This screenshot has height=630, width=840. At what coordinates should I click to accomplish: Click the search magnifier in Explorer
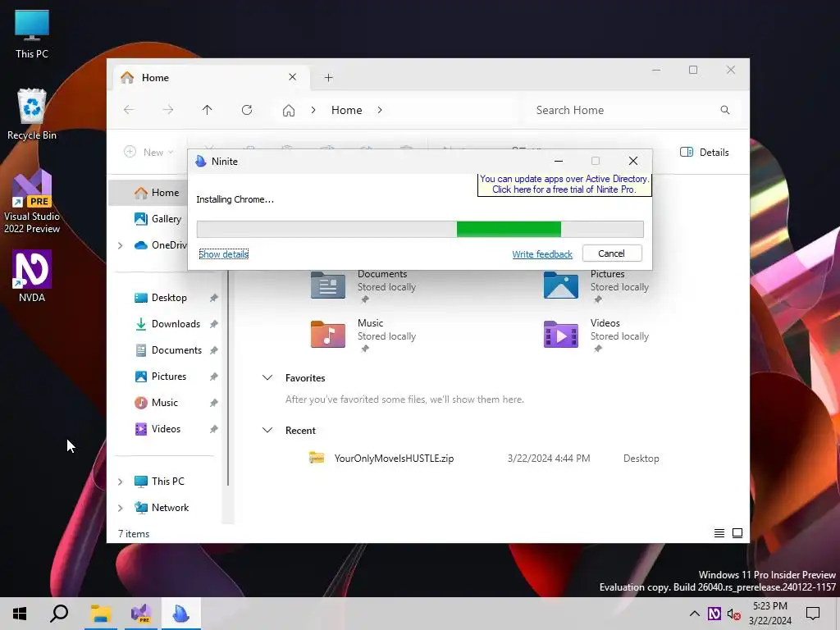(725, 110)
